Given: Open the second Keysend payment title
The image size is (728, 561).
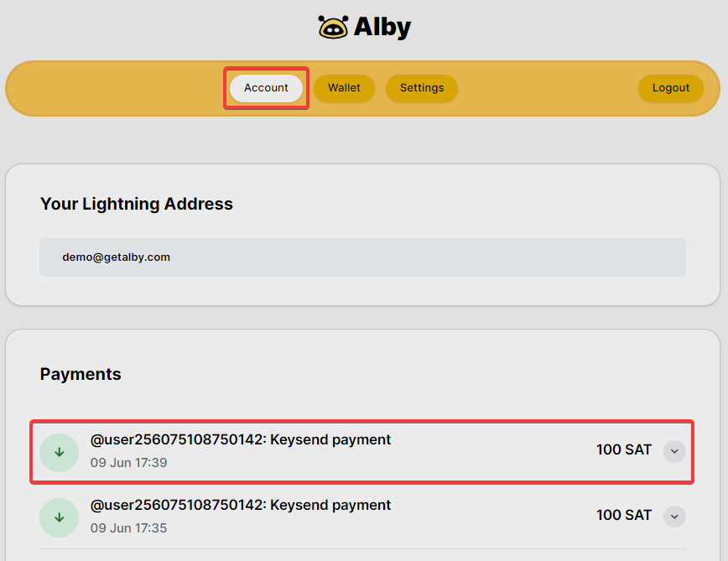Looking at the screenshot, I should pos(241,505).
